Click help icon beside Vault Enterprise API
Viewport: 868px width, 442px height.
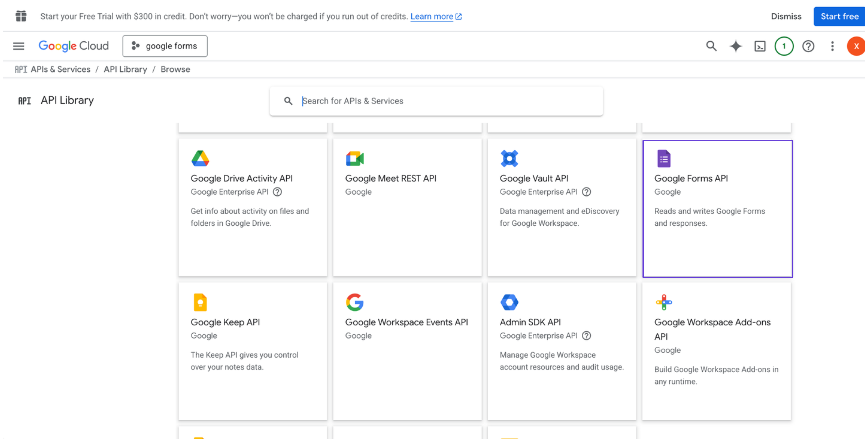[586, 192]
